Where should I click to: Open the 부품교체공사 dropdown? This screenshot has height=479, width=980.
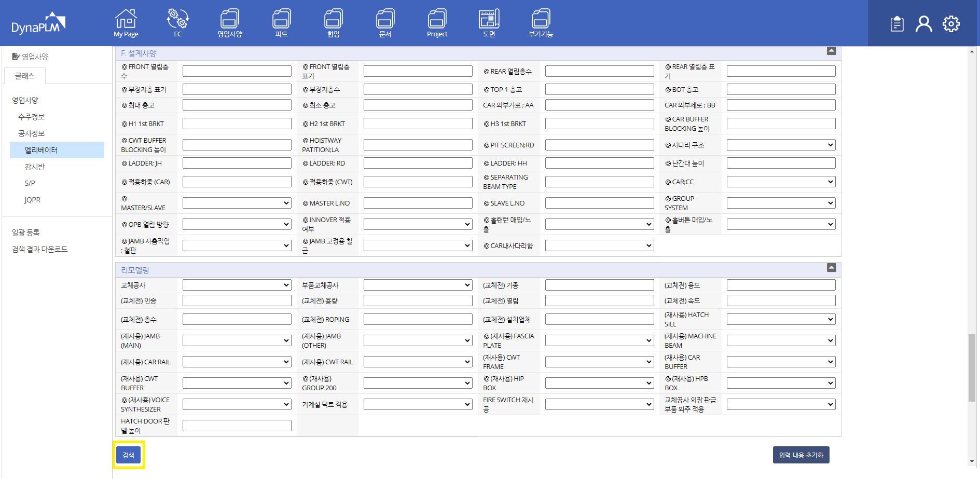pos(418,285)
